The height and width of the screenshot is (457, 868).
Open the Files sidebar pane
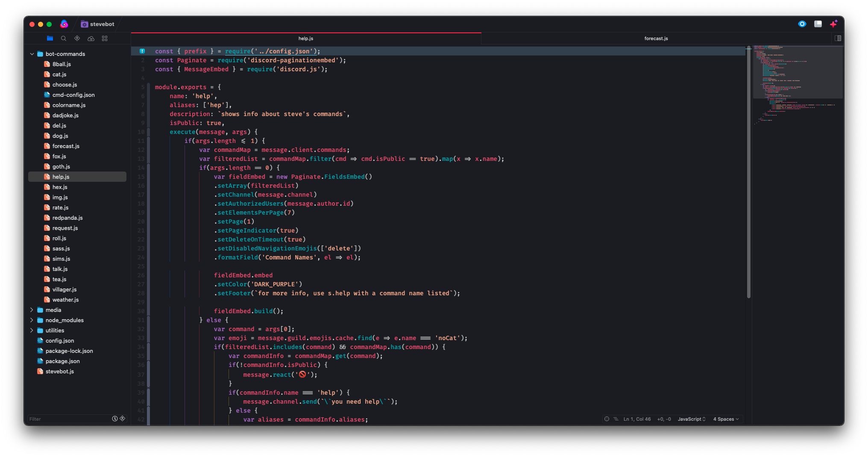click(x=50, y=38)
